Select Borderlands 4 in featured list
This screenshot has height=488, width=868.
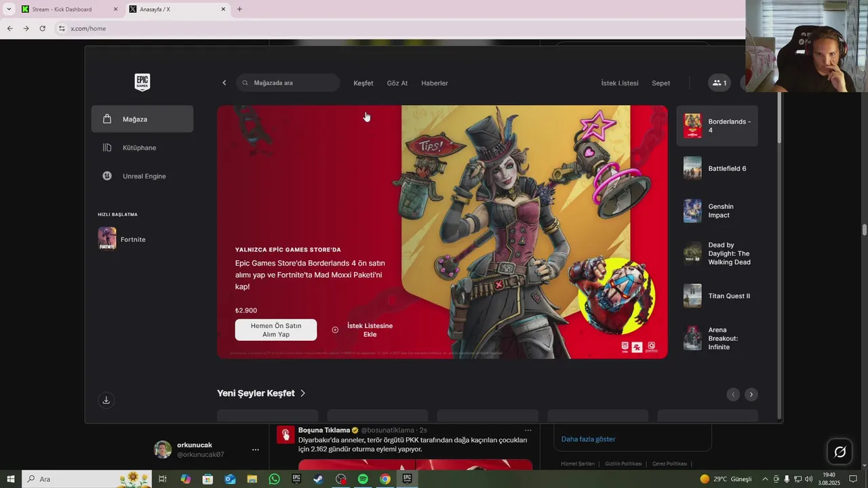point(717,126)
